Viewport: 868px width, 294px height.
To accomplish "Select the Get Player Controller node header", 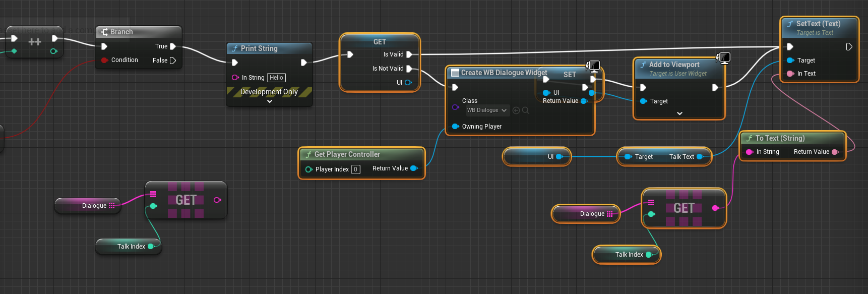I will point(347,154).
